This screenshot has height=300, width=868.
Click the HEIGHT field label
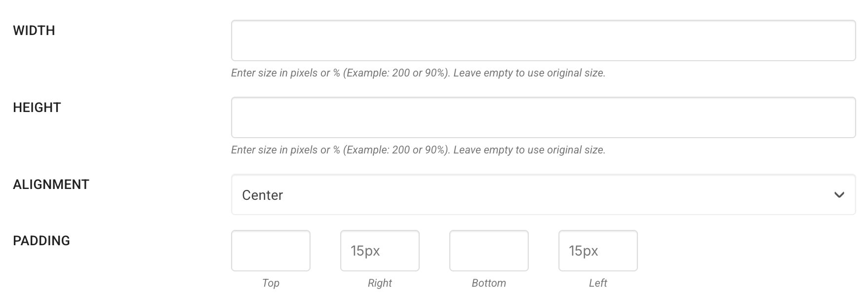pyautogui.click(x=37, y=108)
